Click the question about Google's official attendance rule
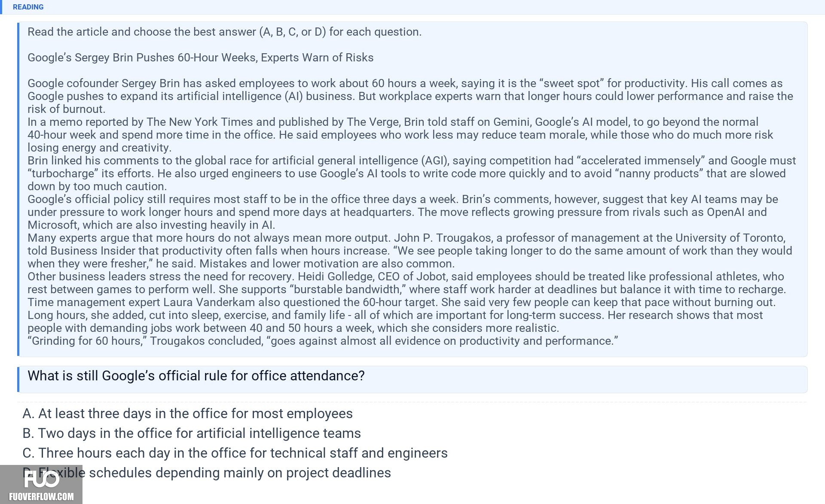 coord(196,376)
